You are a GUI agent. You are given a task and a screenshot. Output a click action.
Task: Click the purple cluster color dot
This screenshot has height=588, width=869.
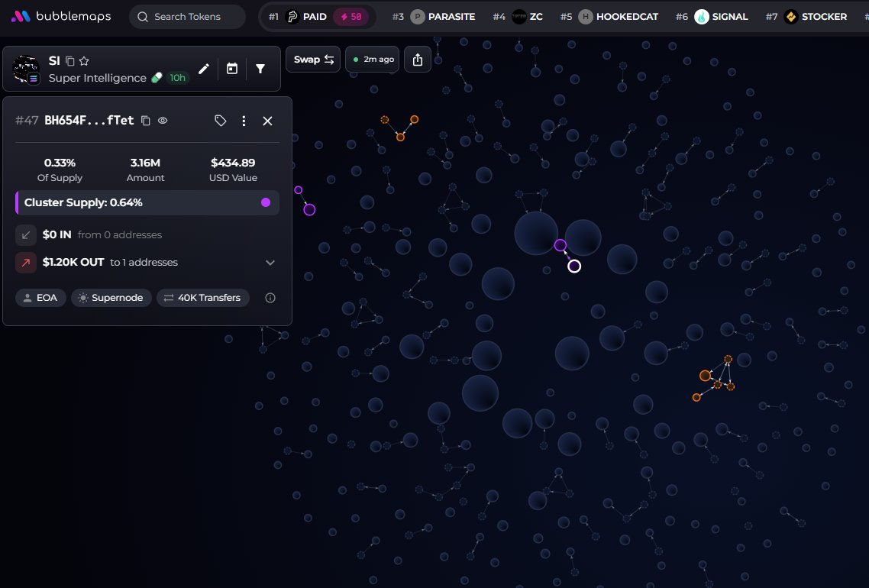pyautogui.click(x=266, y=202)
